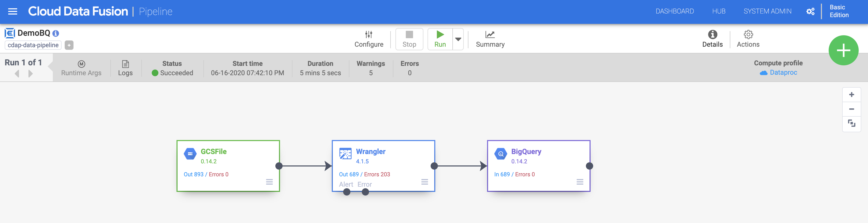The height and width of the screenshot is (223, 868).
Task: Add a new tag with plus button
Action: (x=69, y=45)
